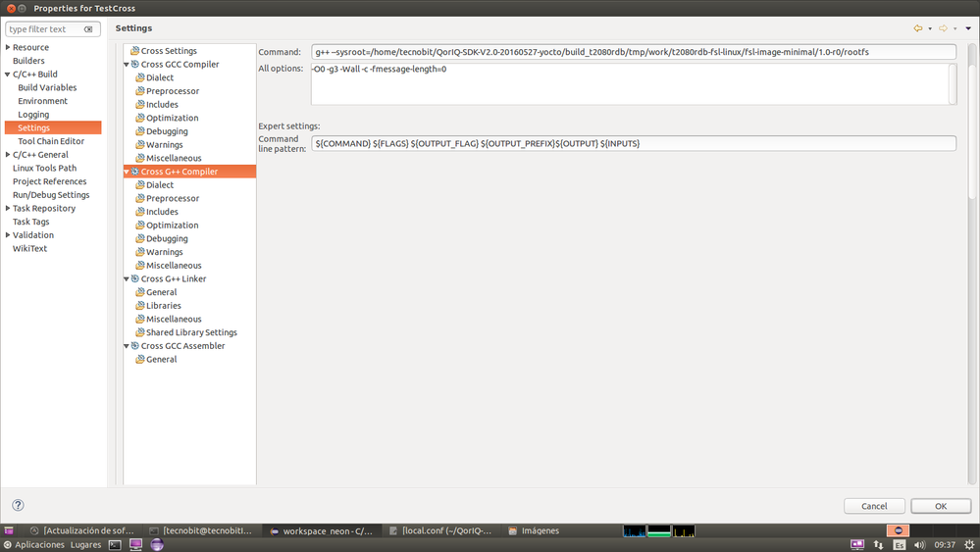Open the network indicator in system tray
The height and width of the screenshot is (552, 980).
pos(878,545)
